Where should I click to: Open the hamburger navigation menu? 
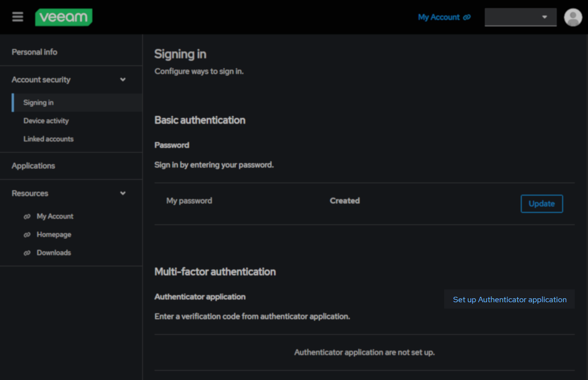[18, 17]
